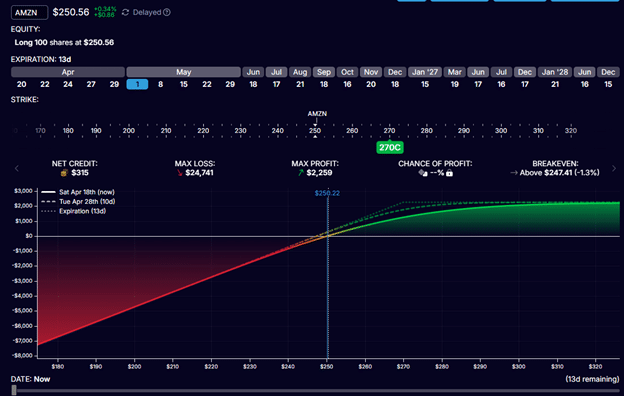Choose the Sep 18 expiration date
Viewport: 624px width, 396px height.
tap(324, 84)
